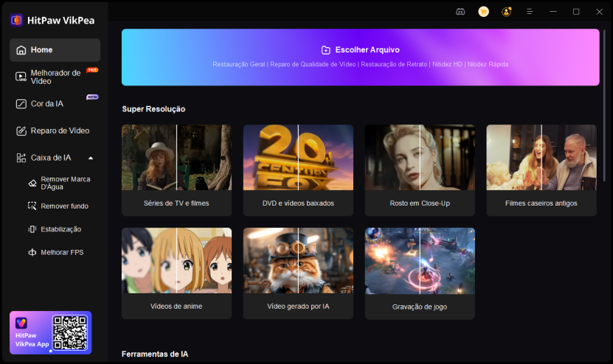This screenshot has width=613, height=364.
Task: Click the Caixa de IA grid icon
Action: pos(21,158)
